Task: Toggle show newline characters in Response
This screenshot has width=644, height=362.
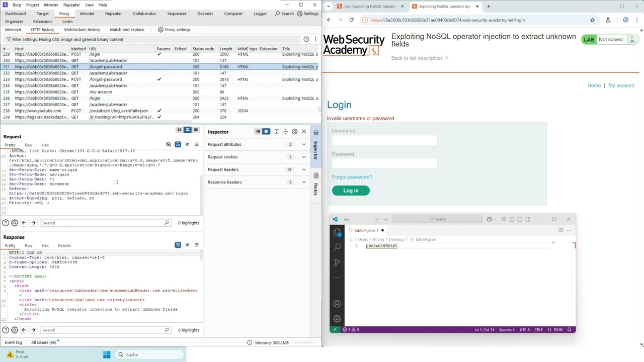Action: point(187,245)
